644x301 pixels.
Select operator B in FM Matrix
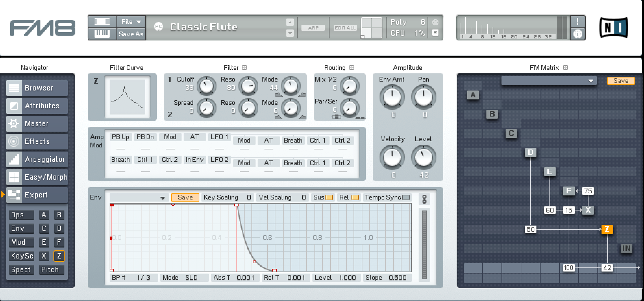(x=492, y=114)
